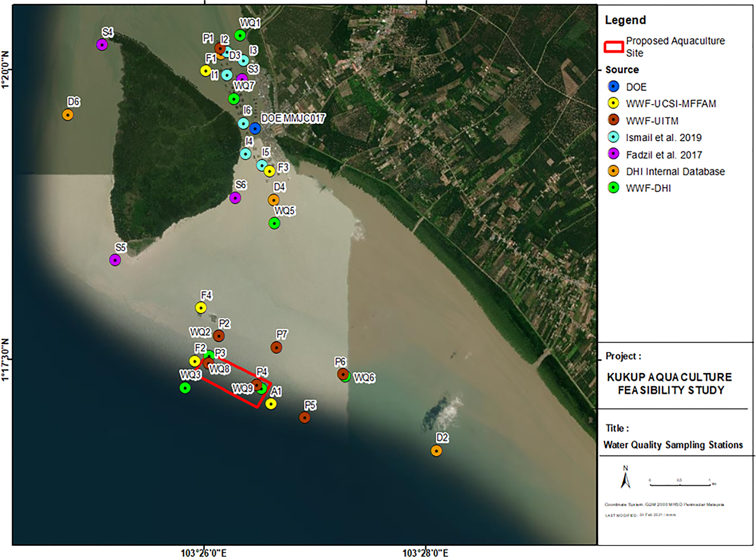Click the Fadzil et al. 2017 legend label

tap(664, 155)
